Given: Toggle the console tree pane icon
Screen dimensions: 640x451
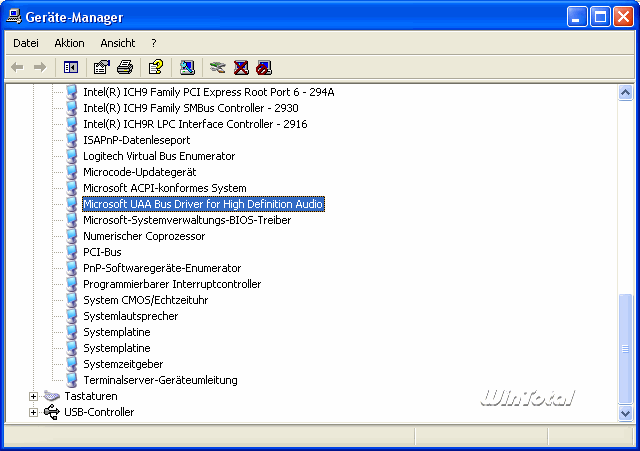Looking at the screenshot, I should click(71, 67).
